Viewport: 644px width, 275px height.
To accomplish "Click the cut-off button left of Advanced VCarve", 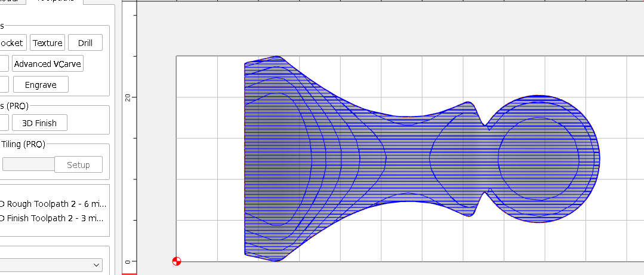I will point(4,64).
